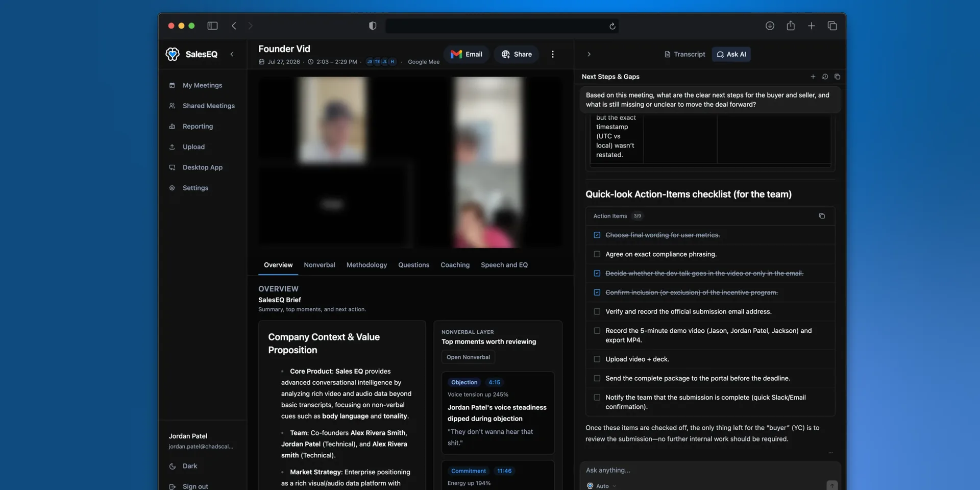The height and width of the screenshot is (490, 980).
Task: Open the Methodology tab
Action: pos(366,265)
